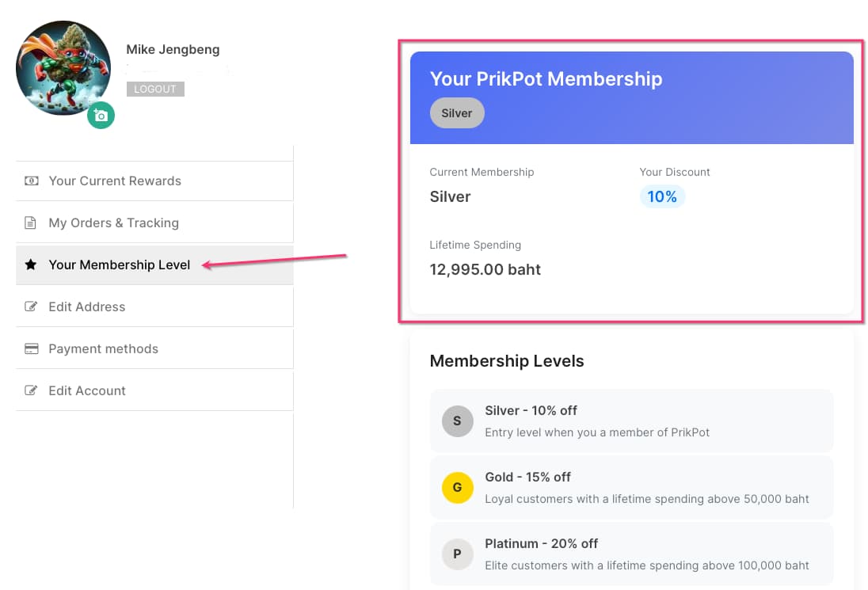The width and height of the screenshot is (868, 590).
Task: Click the gray S Silver level badge
Action: (457, 421)
